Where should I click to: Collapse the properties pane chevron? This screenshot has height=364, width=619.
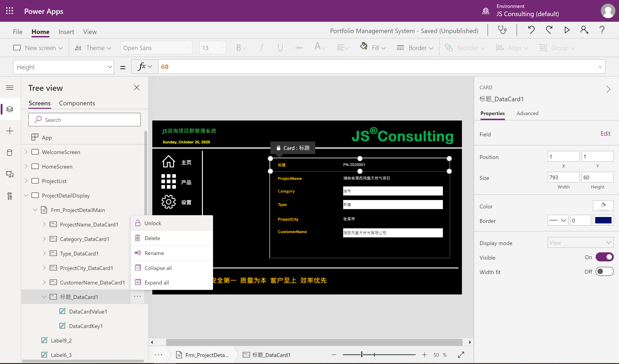[608, 89]
